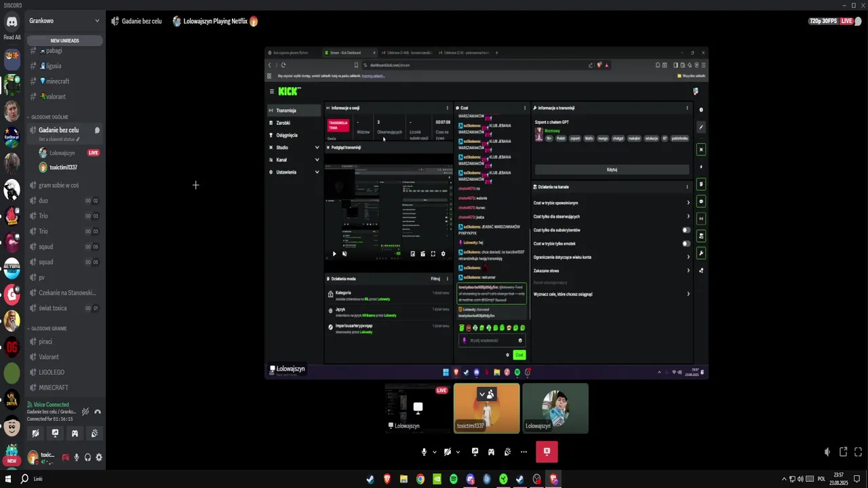Toggle noise suppression in voice panel
The width and height of the screenshot is (868, 488).
click(85, 411)
